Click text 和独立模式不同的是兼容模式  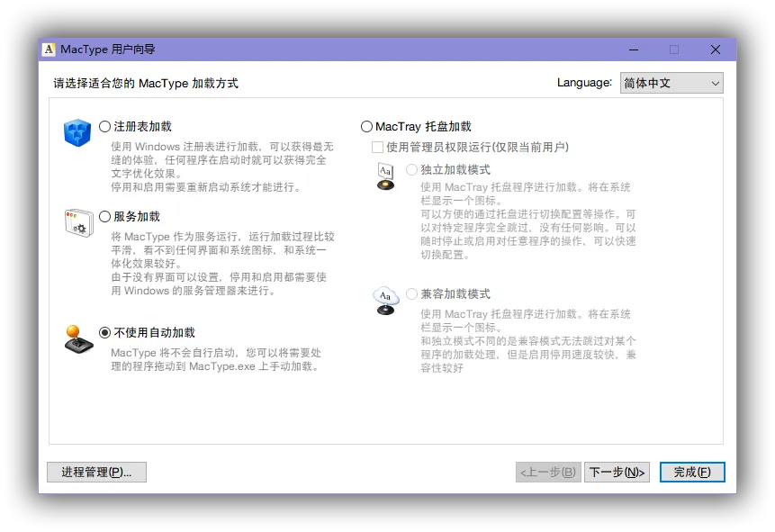pos(491,341)
